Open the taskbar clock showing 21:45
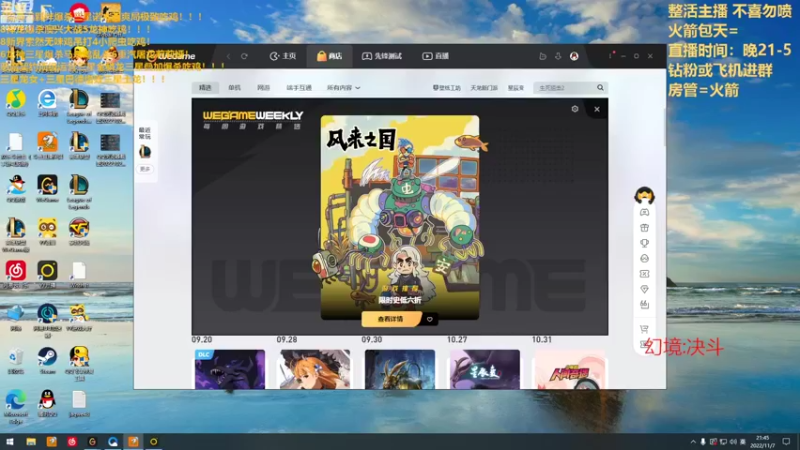This screenshot has width=800, height=450. tap(763, 442)
